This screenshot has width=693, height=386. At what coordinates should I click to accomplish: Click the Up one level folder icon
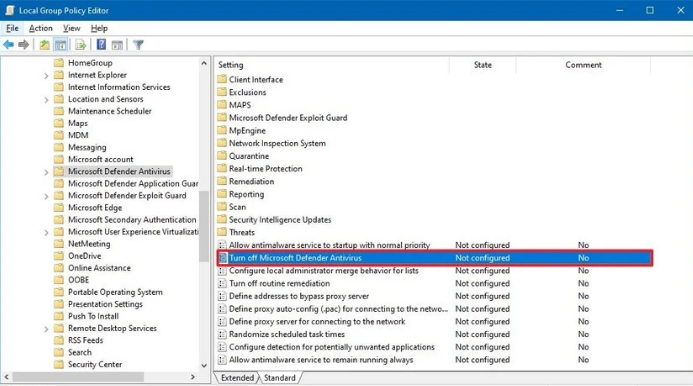click(x=44, y=45)
